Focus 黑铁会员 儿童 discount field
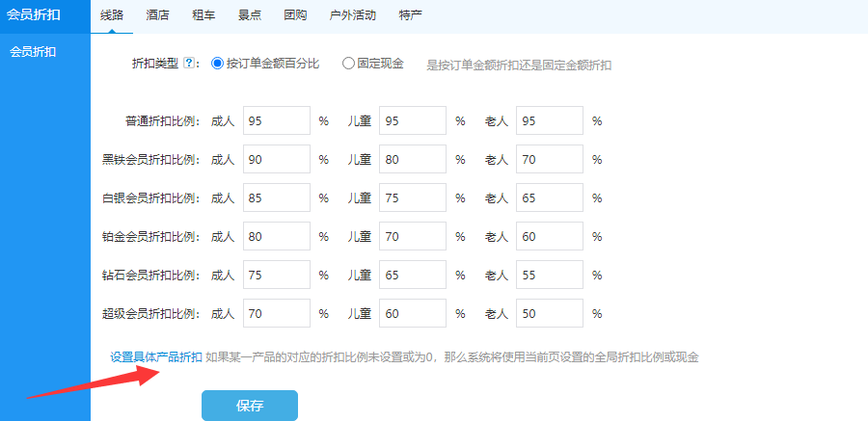This screenshot has width=868, height=421. 413,160
